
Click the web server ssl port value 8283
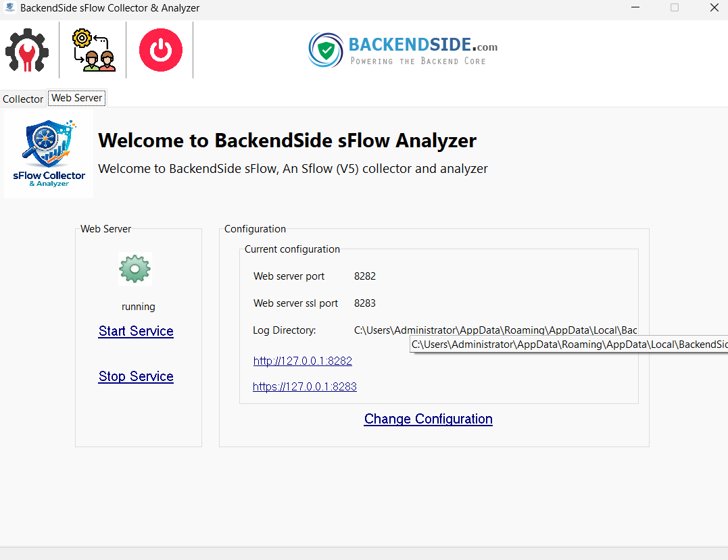(365, 303)
